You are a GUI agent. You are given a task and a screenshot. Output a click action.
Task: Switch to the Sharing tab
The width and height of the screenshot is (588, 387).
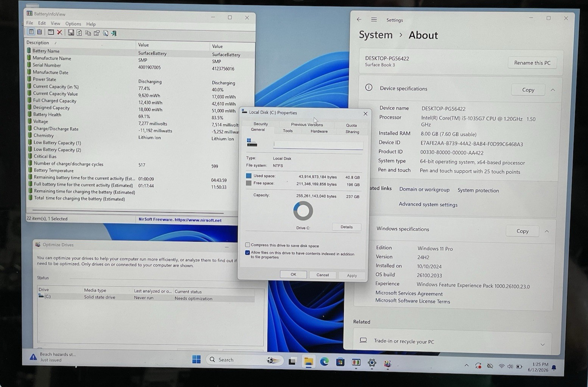point(352,132)
